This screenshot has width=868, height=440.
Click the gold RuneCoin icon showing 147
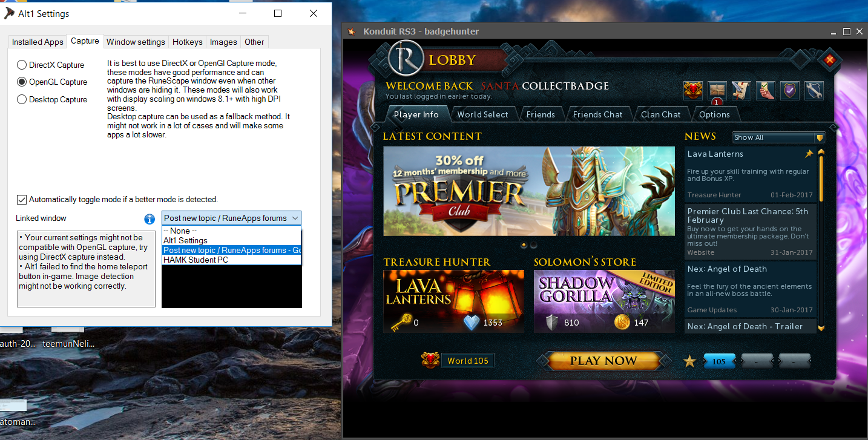click(x=622, y=322)
